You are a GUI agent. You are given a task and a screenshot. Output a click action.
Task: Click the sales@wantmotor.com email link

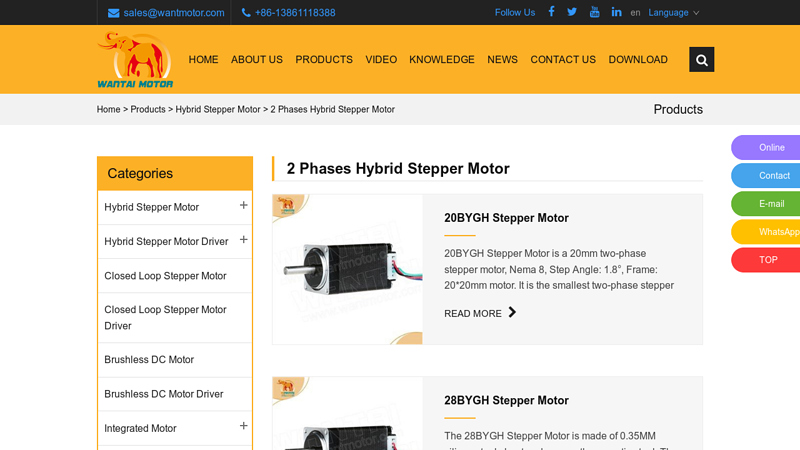click(174, 13)
